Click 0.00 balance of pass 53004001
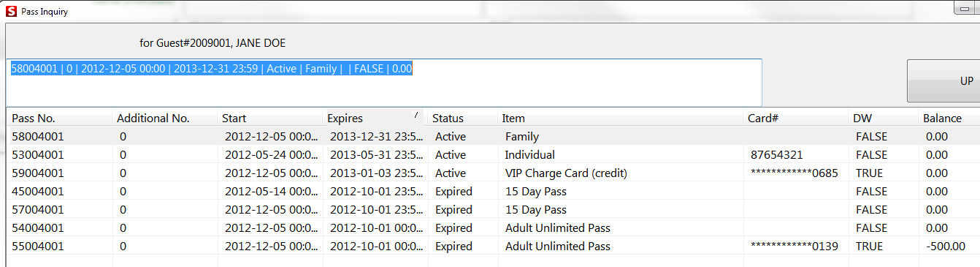The height and width of the screenshot is (267, 980). [936, 154]
